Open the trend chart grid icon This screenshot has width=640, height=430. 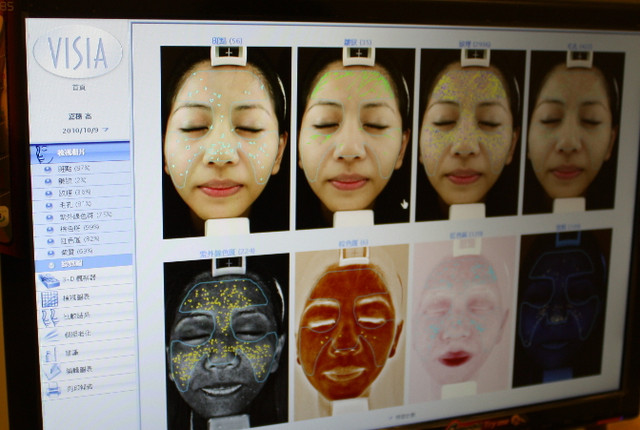tap(50, 299)
